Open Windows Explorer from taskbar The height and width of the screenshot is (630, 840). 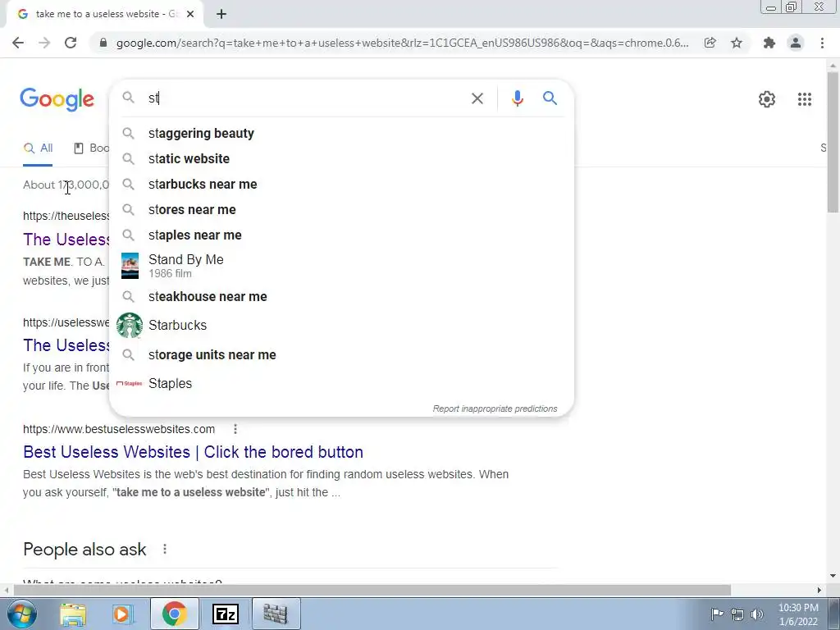(73, 614)
